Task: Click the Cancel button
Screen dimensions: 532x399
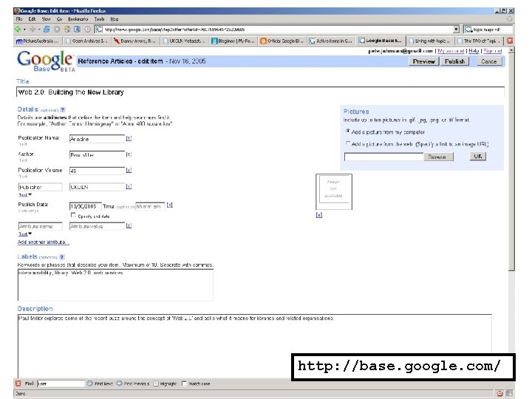Action: [x=488, y=61]
